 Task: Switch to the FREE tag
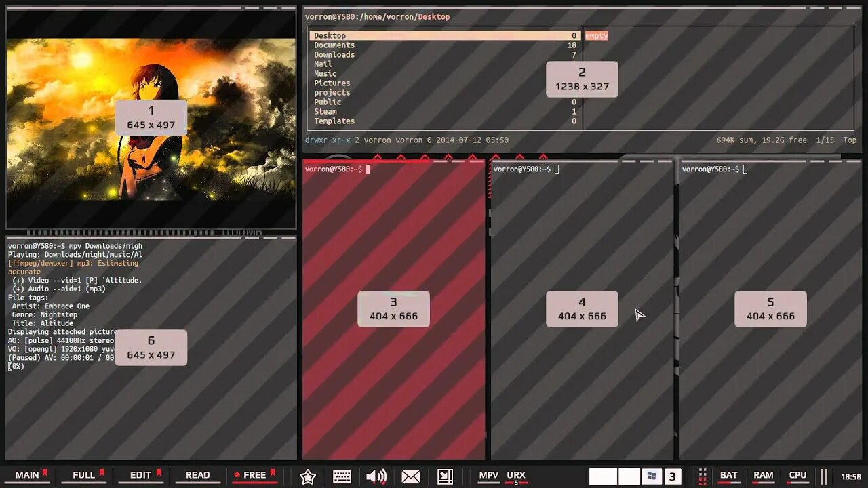coord(254,475)
